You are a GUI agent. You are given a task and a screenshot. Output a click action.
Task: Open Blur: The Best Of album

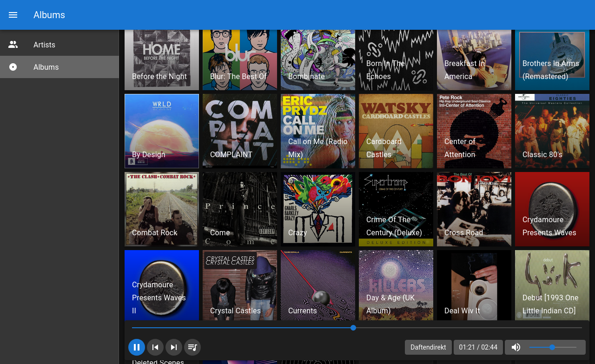pyautogui.click(x=240, y=60)
